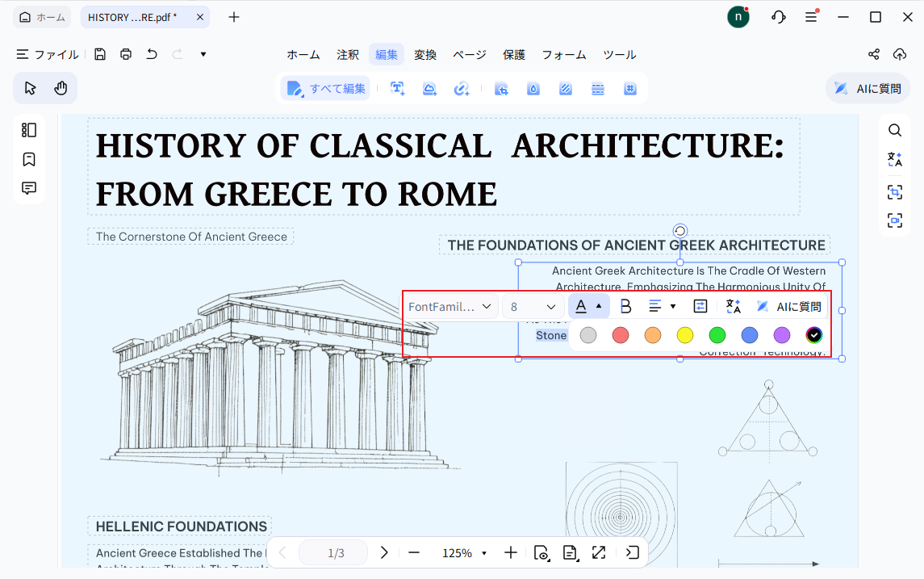Select the hand pan tool
Screen dimensions: 924x579
(61, 89)
